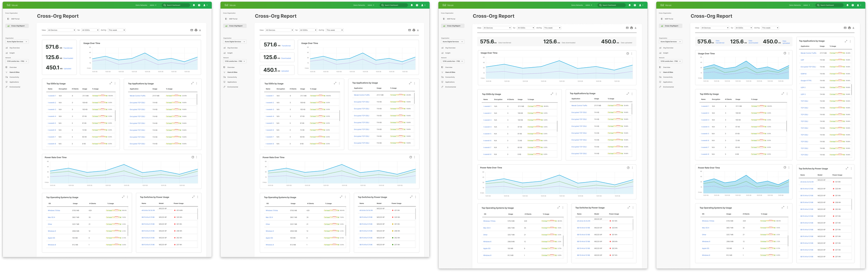Click the Search Dashboard field in the fourth mockup
The image size is (868, 272).
(x=830, y=5)
